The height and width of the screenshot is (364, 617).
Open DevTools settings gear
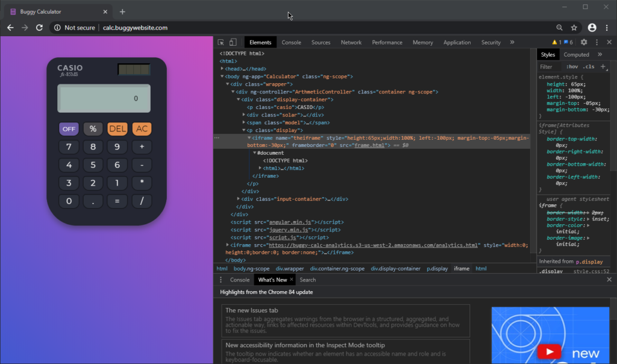click(584, 42)
